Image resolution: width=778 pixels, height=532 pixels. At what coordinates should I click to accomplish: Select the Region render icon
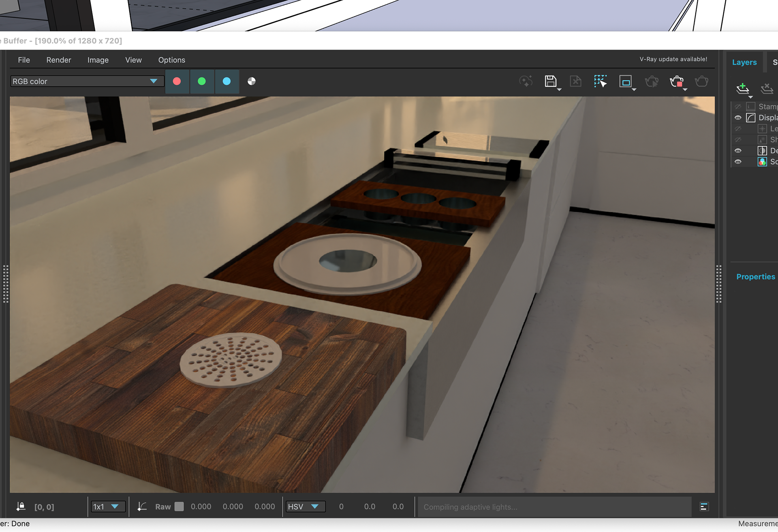626,81
